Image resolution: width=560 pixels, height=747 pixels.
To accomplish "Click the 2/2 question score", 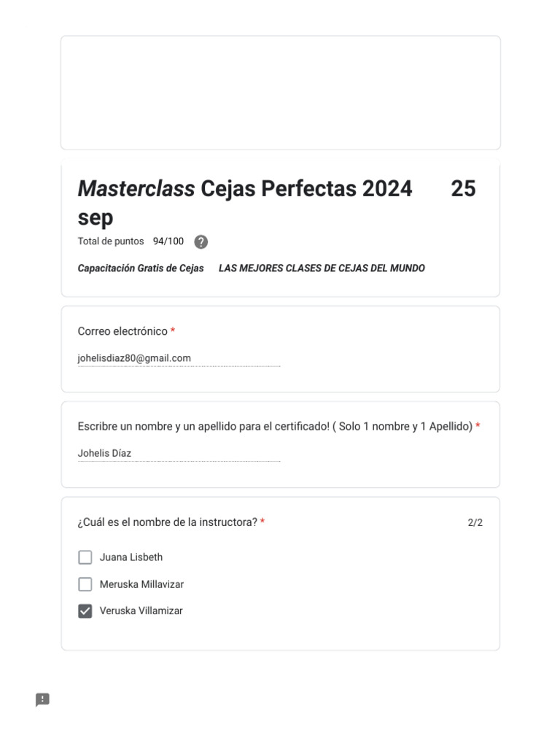I will [x=475, y=522].
